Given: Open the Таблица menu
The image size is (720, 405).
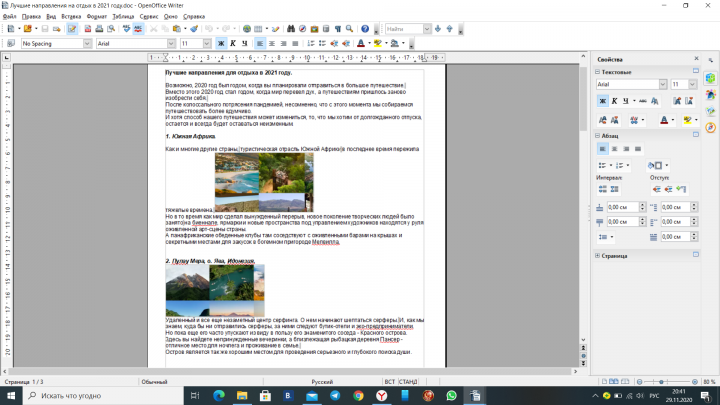Looking at the screenshot, I should point(123,17).
